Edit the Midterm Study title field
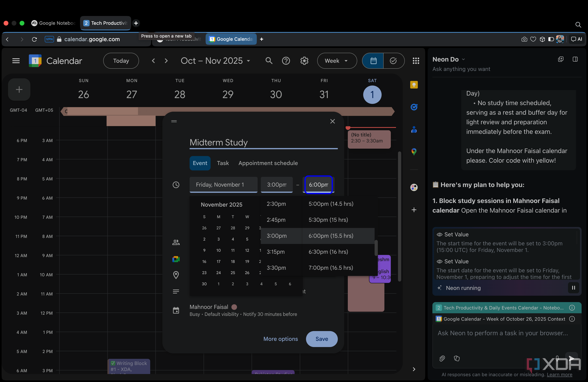This screenshot has height=382, width=588. [263, 142]
